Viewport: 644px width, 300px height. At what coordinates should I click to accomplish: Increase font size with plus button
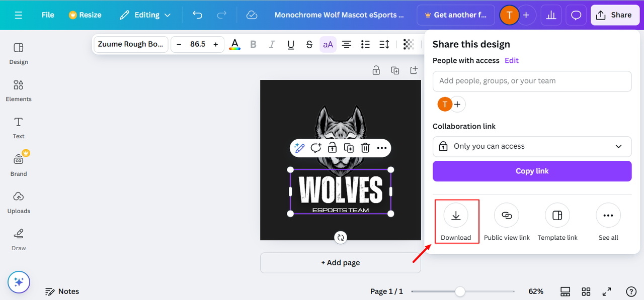[x=216, y=44]
